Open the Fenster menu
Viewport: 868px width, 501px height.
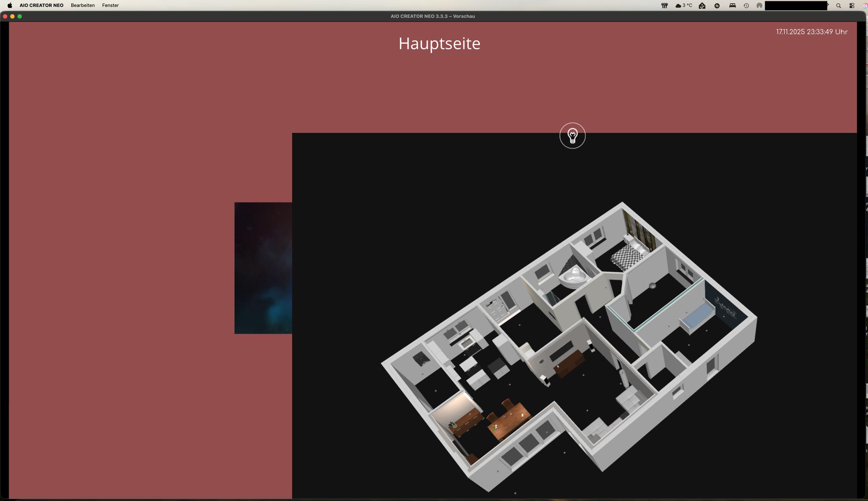(x=110, y=5)
